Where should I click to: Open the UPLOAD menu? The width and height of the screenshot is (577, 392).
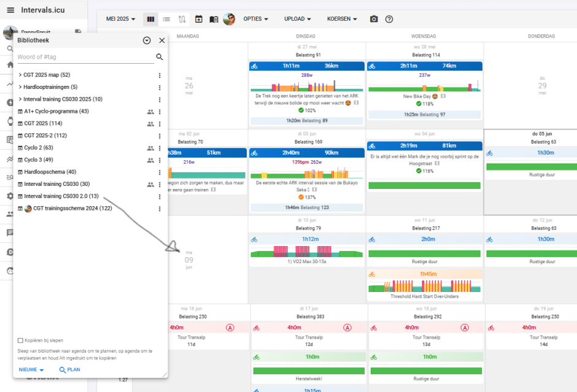coord(298,19)
